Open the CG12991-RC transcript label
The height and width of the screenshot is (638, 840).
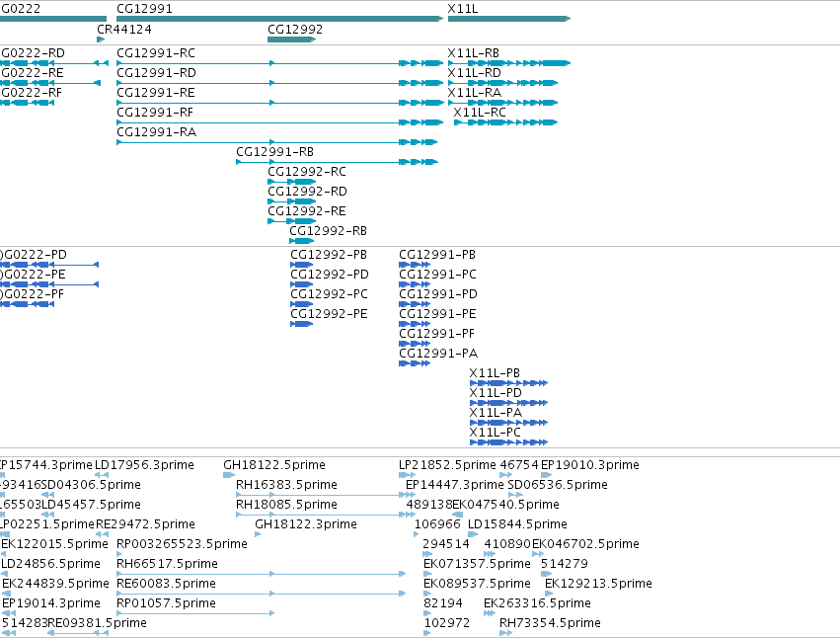(156, 53)
